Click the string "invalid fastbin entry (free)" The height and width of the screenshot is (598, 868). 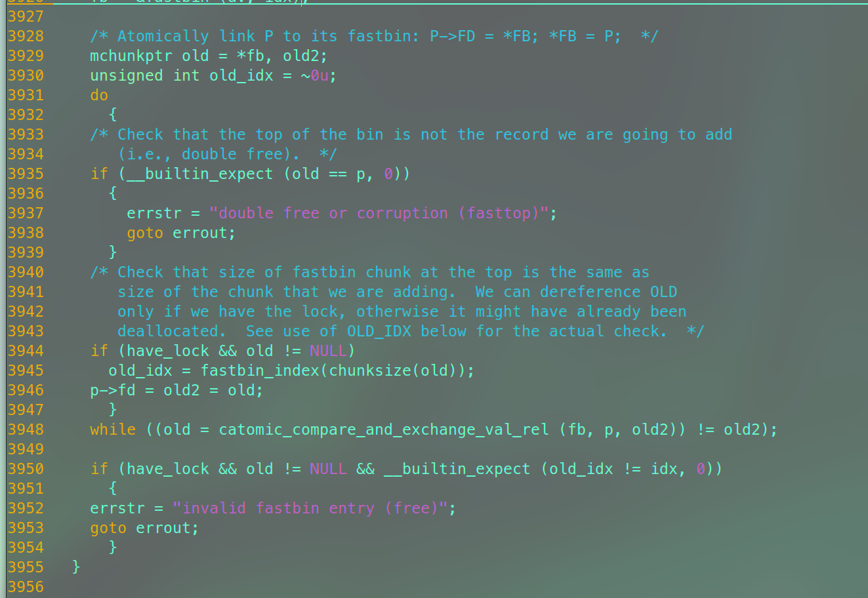[x=310, y=508]
